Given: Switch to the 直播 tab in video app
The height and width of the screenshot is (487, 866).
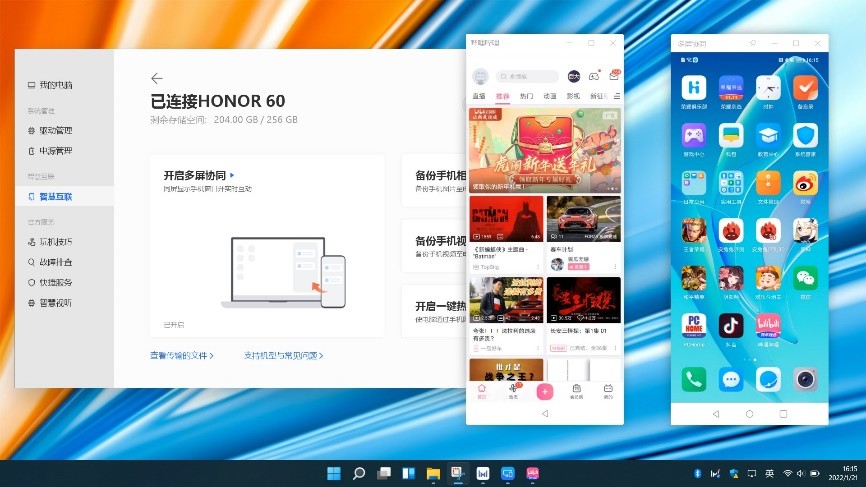Looking at the screenshot, I should [x=479, y=96].
